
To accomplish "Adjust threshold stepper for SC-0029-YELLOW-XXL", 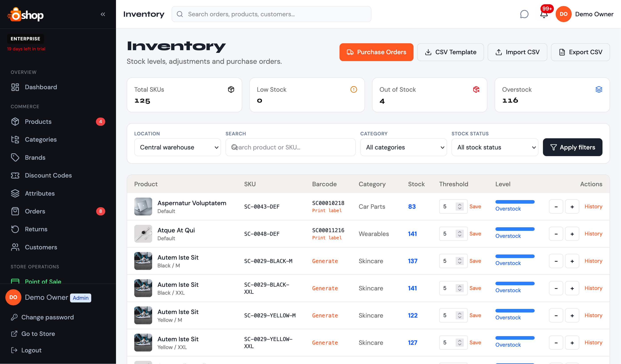I will pos(460,343).
